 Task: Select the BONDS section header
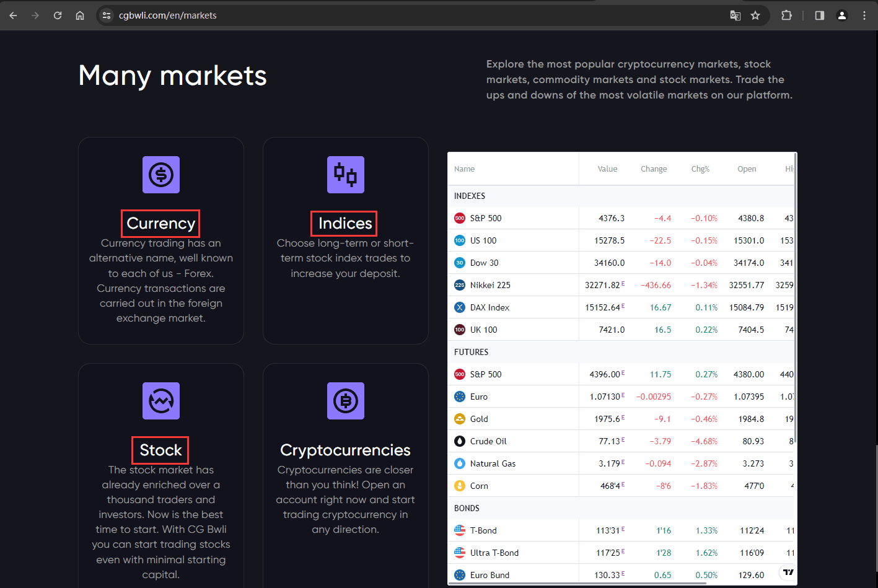tap(467, 508)
